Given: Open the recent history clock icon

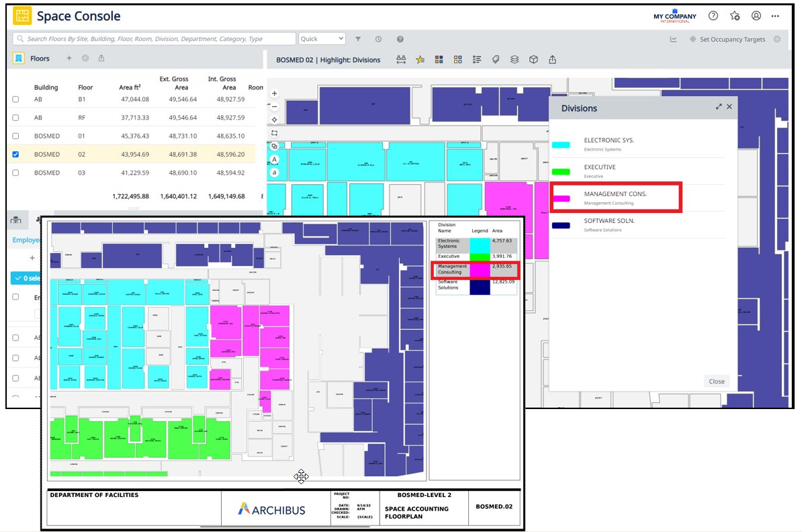Looking at the screenshot, I should [379, 39].
